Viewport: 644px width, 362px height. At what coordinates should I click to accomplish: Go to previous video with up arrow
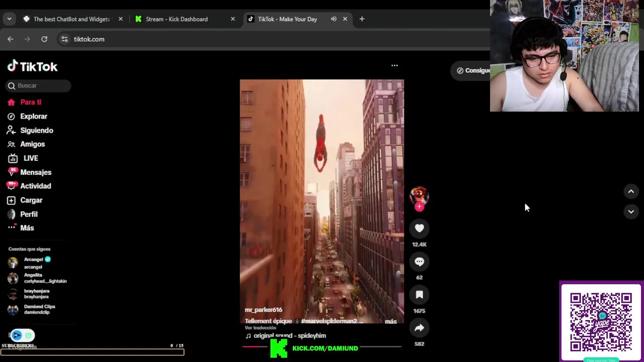(631, 192)
